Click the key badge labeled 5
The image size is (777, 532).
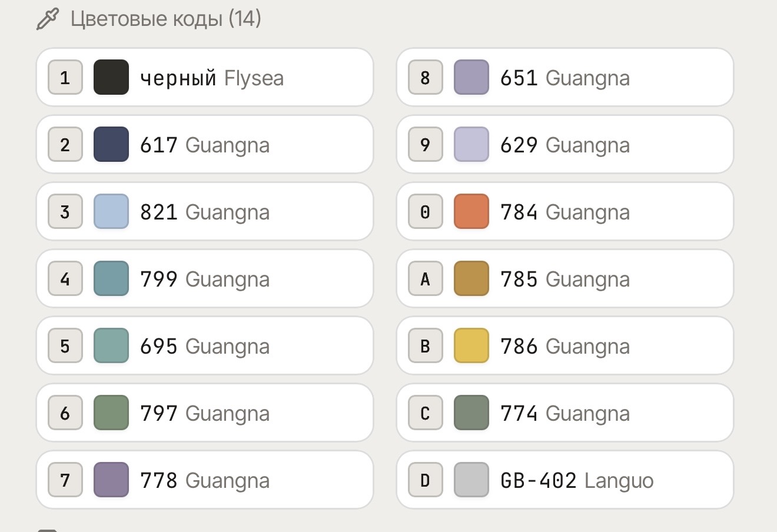65,345
